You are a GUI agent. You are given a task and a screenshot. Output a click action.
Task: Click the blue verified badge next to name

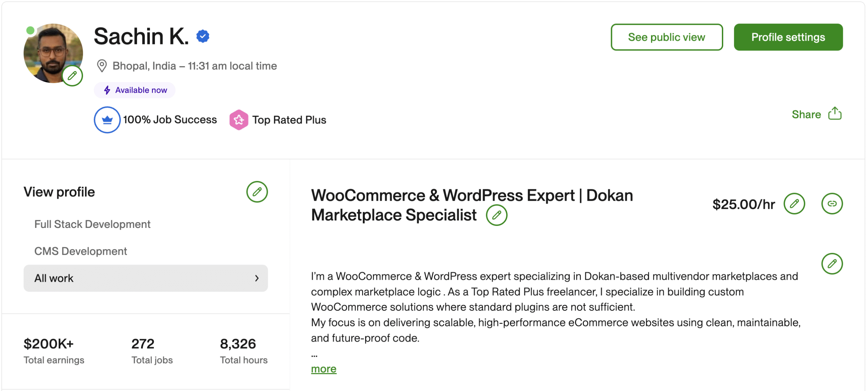pos(203,36)
